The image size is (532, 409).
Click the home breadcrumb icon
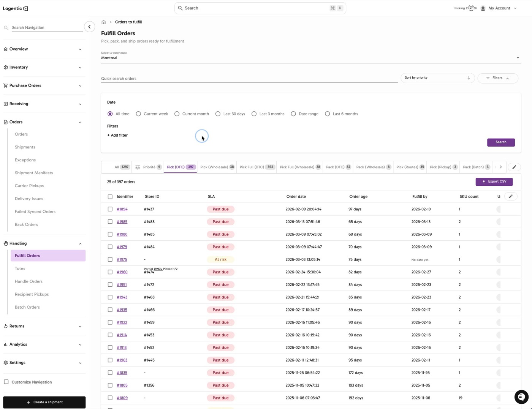click(x=103, y=22)
